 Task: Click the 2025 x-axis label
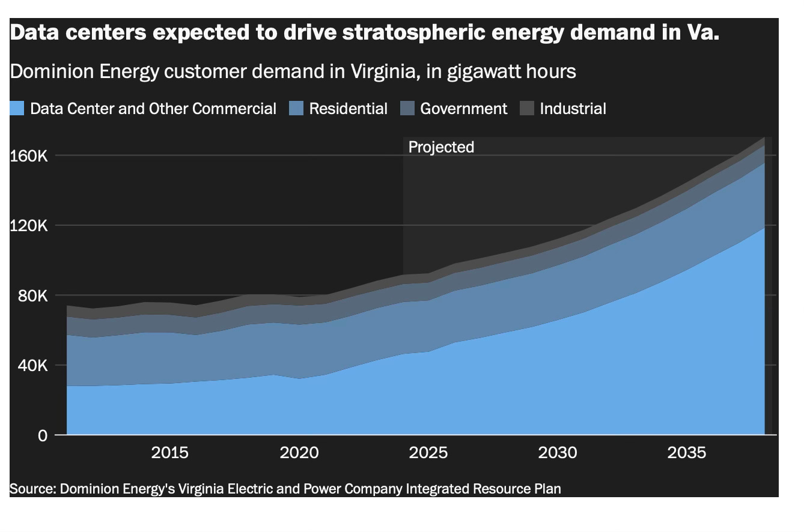click(428, 453)
